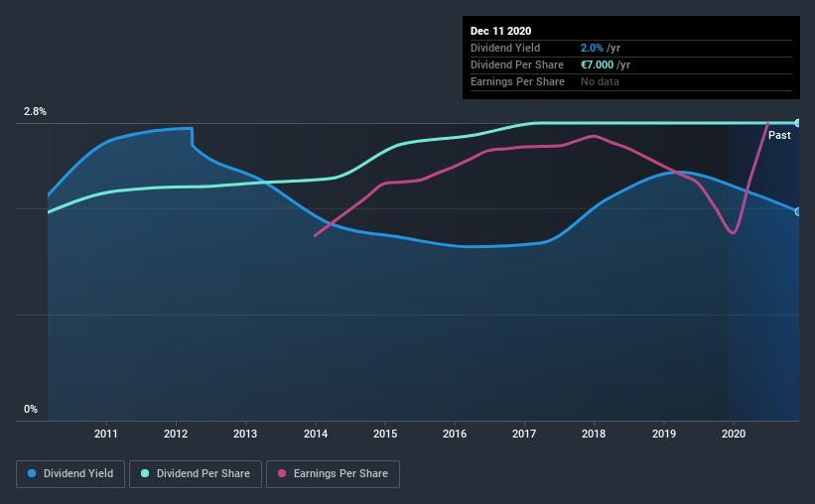Screen dimensions: 815x504
Task: Click the 2018 axis label
Action: 594,434
